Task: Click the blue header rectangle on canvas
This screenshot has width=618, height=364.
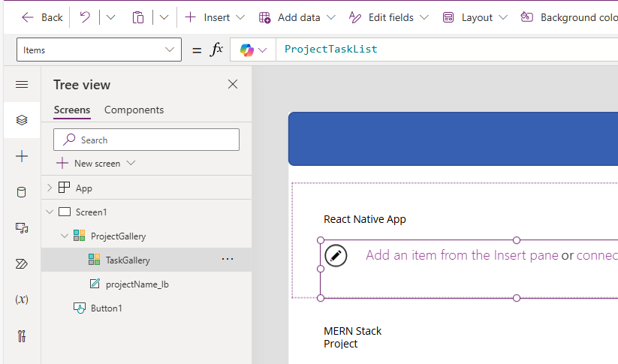Action: (x=454, y=139)
